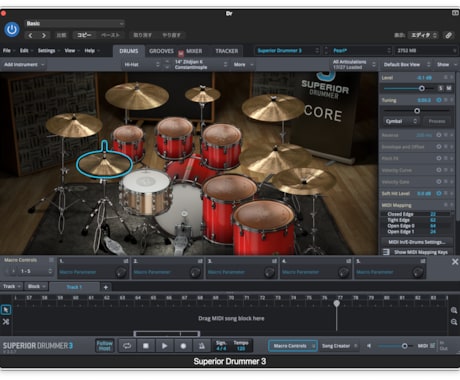Zoom out on the timeline
This screenshot has height=380, width=460.
coord(454,322)
